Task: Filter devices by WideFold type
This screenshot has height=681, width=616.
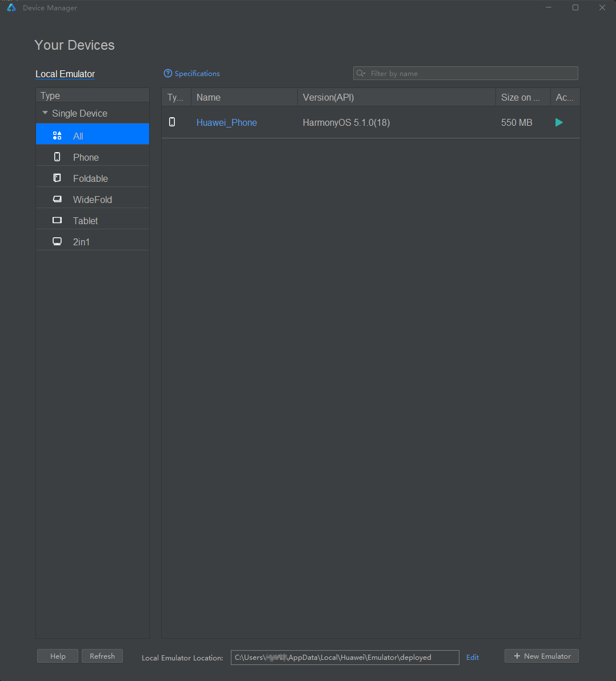Action: click(x=93, y=198)
